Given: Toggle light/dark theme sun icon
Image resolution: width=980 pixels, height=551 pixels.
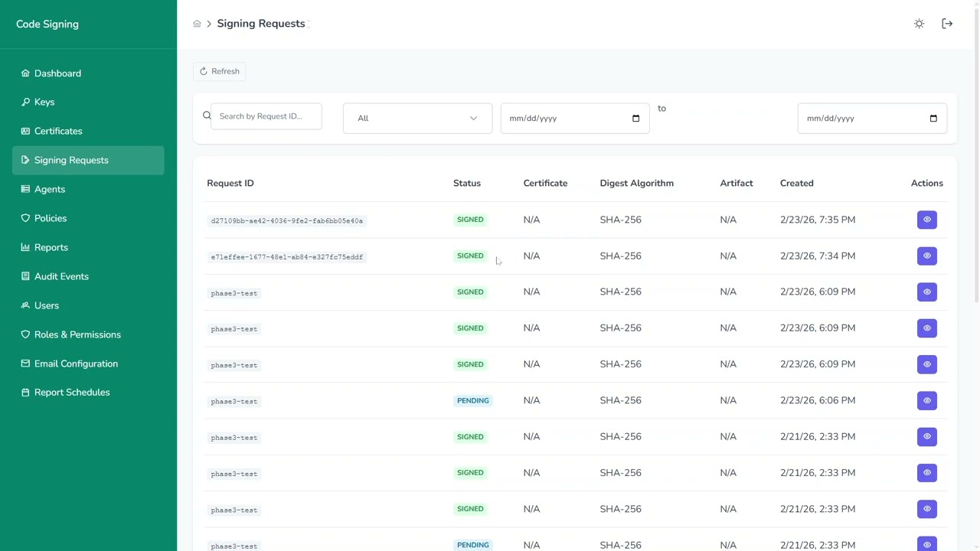Looking at the screenshot, I should [x=920, y=24].
